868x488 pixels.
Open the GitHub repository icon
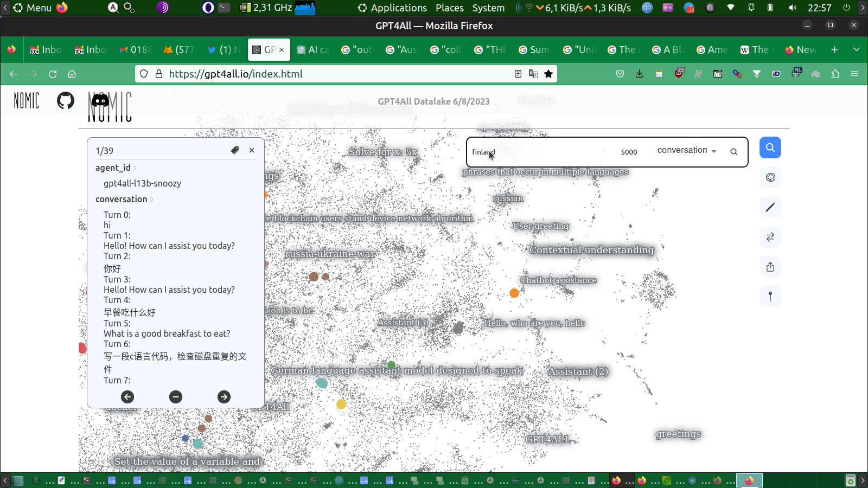point(66,100)
